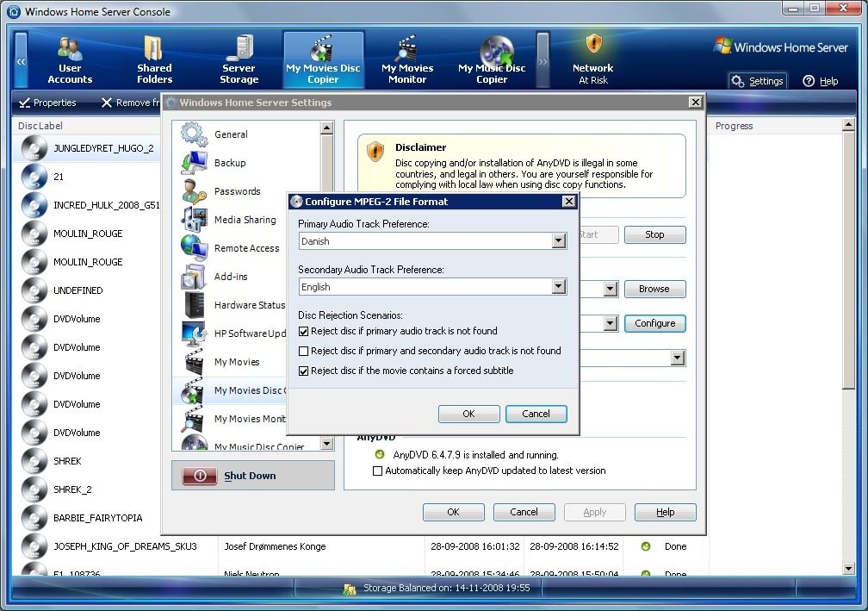Click the Settings gear icon in console header
868x611 pixels.
click(737, 81)
